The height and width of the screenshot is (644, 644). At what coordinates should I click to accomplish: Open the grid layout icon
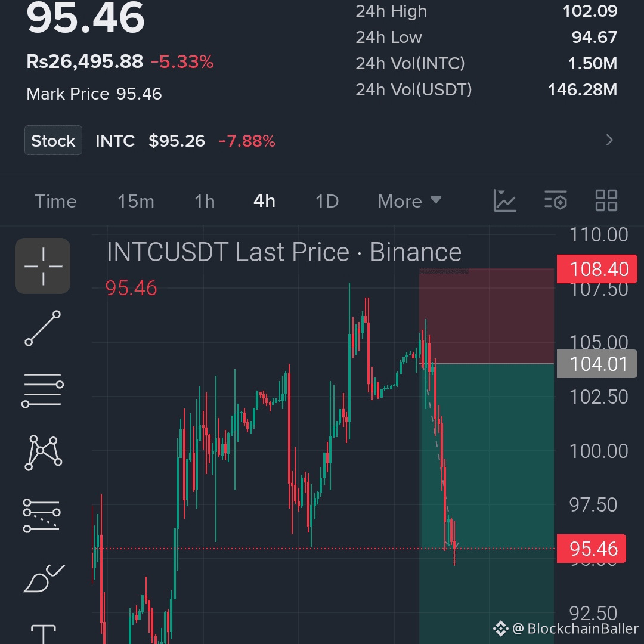click(x=606, y=200)
